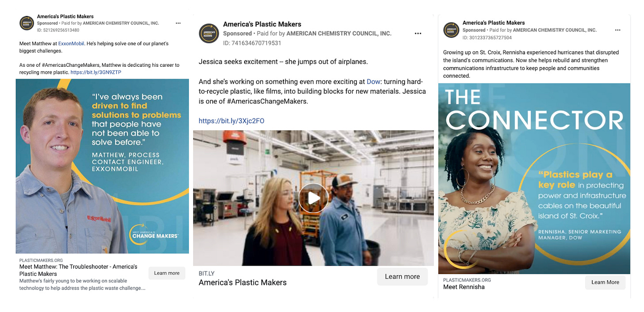This screenshot has height=312, width=644.
Task: Click 'Matthew's fairly young' description text
Action: [x=82, y=285]
